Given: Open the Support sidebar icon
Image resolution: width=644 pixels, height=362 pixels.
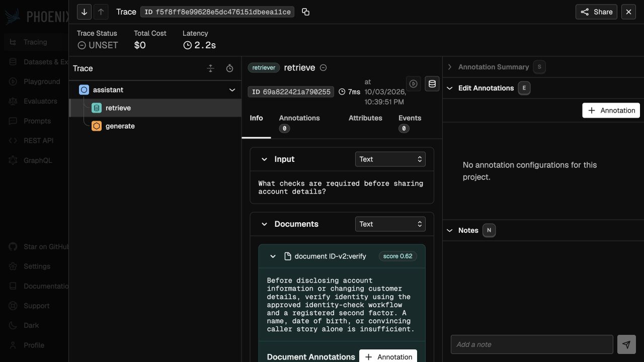Looking at the screenshot, I should click(13, 306).
